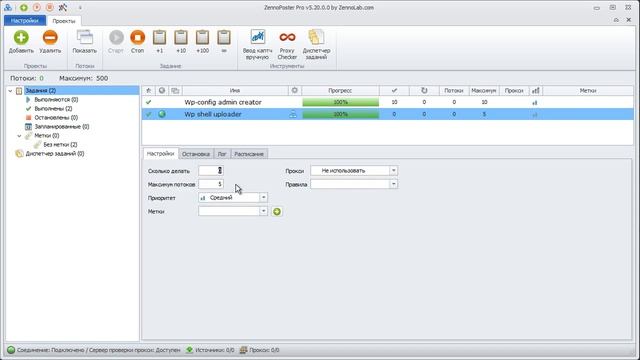Click the Удалить (delete project) icon

coord(50,38)
